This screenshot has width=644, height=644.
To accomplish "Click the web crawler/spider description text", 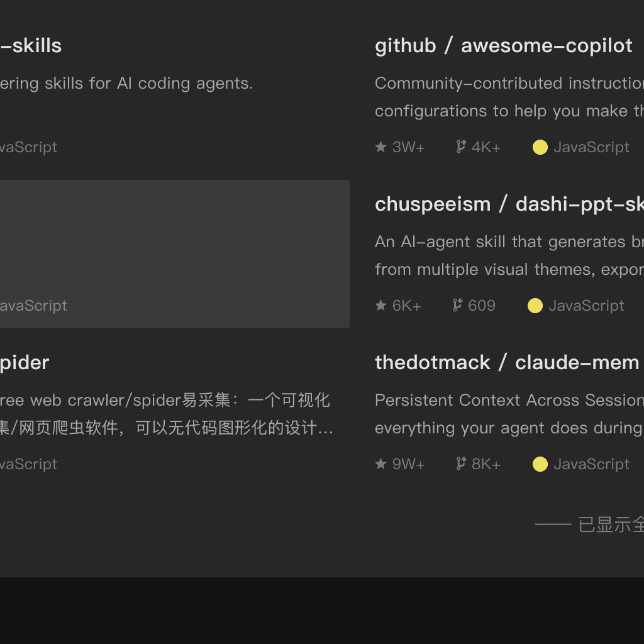I will click(x=166, y=414).
